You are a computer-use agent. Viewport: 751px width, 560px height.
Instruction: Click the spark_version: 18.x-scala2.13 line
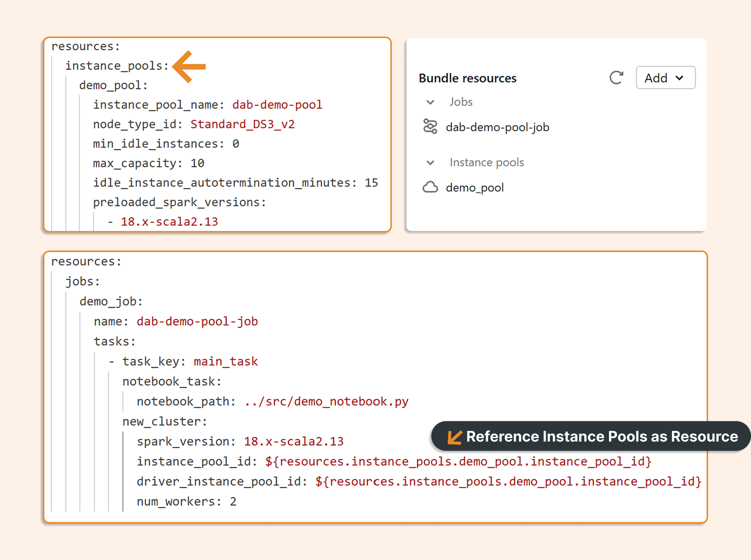point(240,441)
